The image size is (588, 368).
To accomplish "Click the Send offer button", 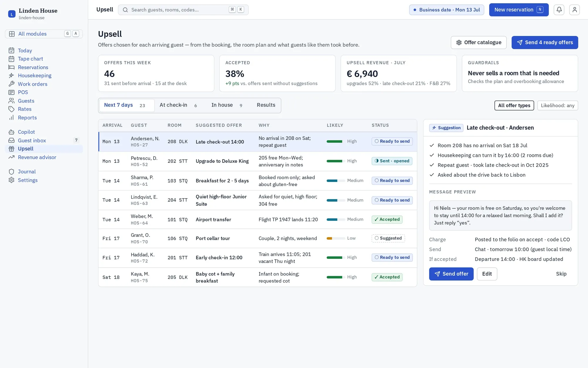I will pyautogui.click(x=451, y=274).
